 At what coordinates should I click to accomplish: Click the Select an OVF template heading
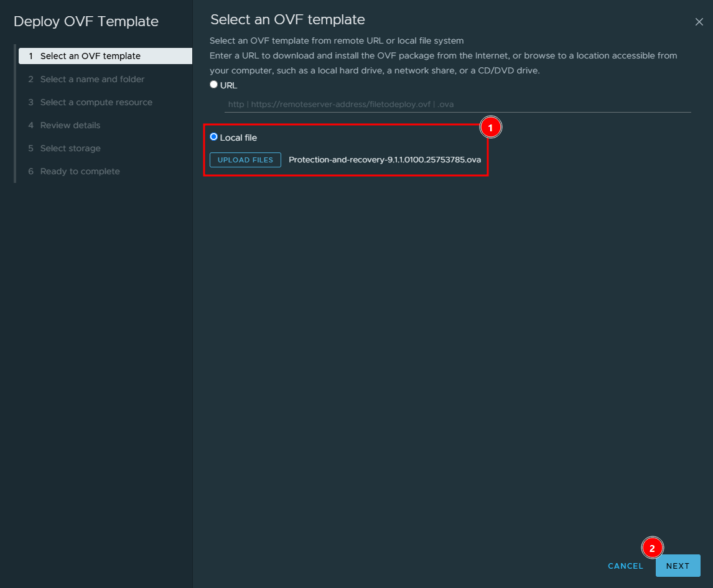[x=287, y=19]
